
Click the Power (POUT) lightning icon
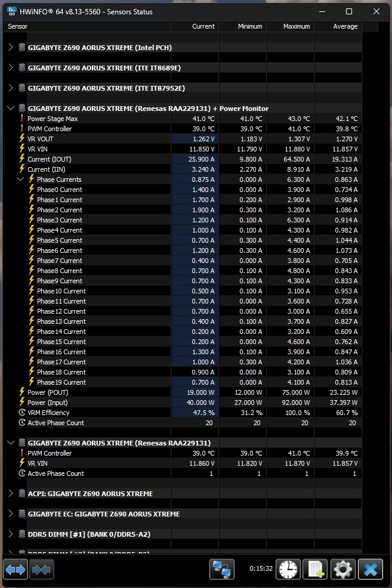[x=21, y=392]
